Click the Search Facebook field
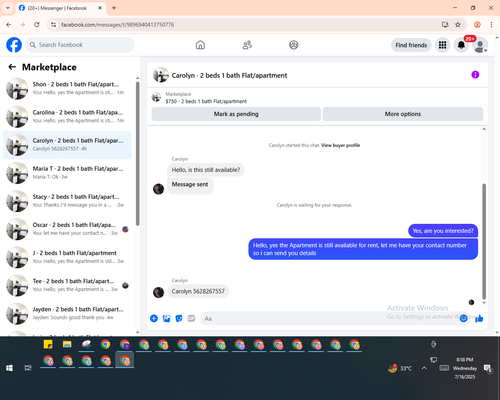This screenshot has width=500, height=400. [x=80, y=45]
